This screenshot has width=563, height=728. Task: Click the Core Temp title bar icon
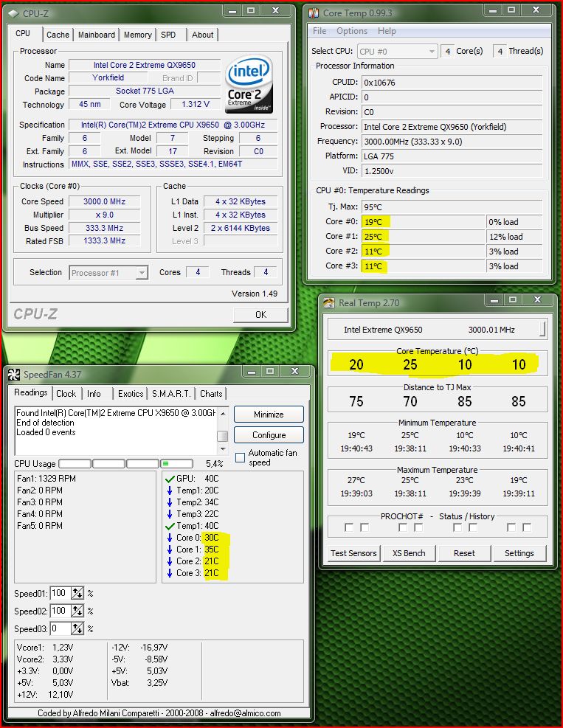[x=314, y=13]
